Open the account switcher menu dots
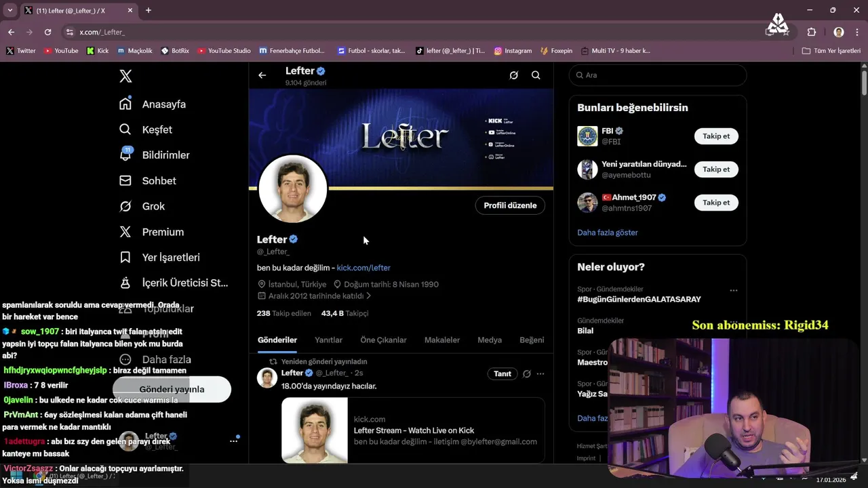The width and height of the screenshot is (868, 488). point(233,441)
